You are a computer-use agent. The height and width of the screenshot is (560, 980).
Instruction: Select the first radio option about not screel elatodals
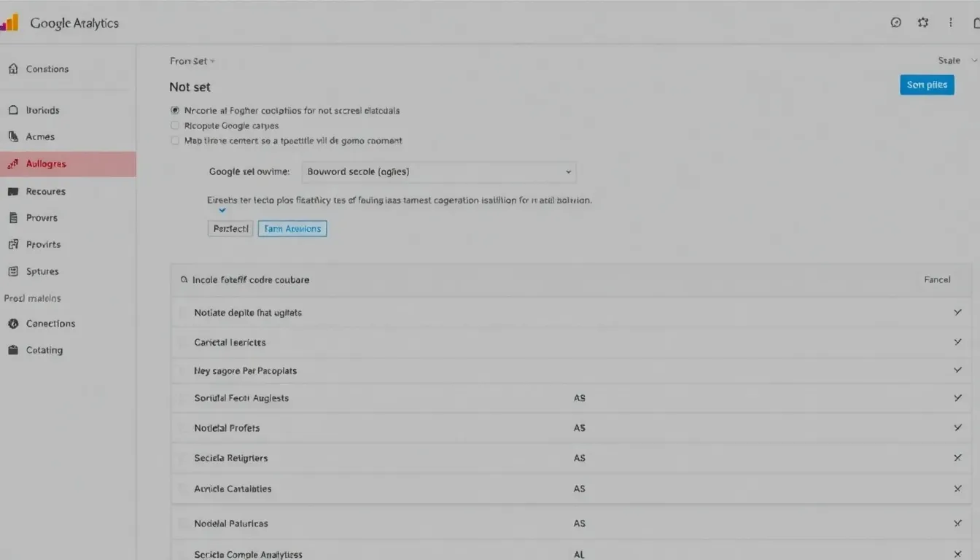[x=174, y=110]
